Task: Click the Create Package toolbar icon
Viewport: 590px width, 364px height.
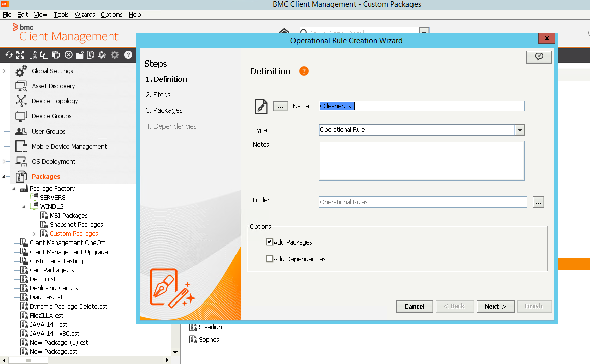Action: coord(91,55)
